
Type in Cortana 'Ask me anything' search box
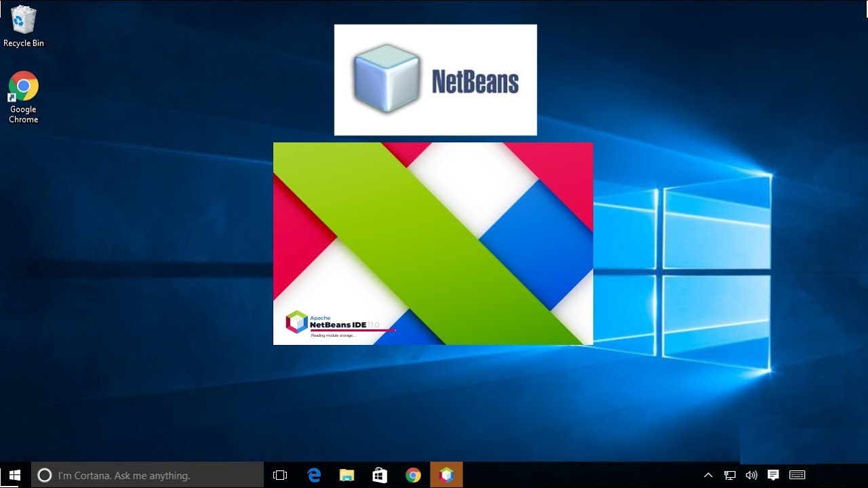coord(147,475)
